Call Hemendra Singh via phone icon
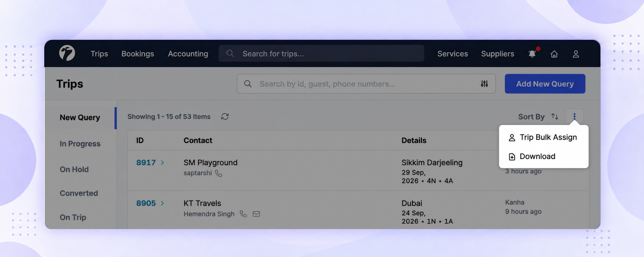 click(x=243, y=214)
